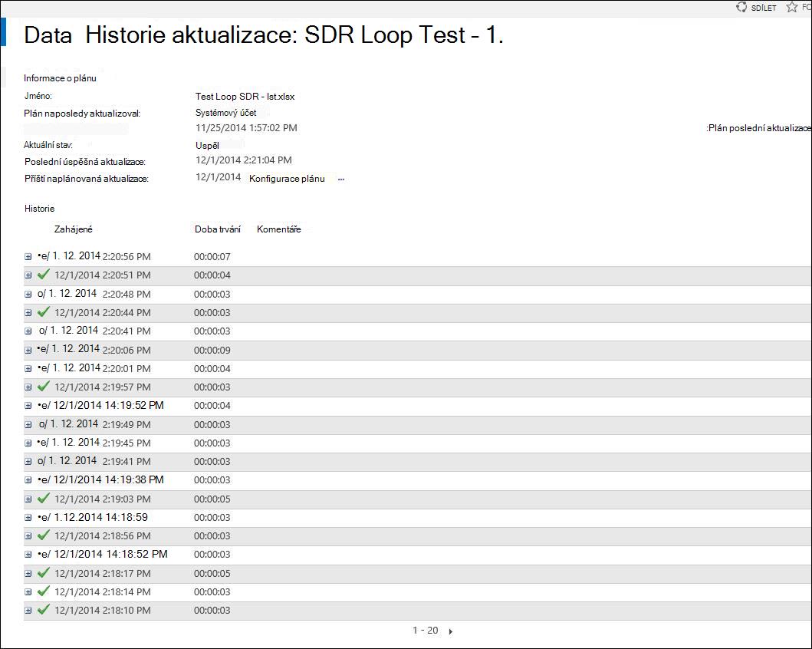
Task: Open Konfigurace plánu link
Action: pyautogui.click(x=287, y=179)
